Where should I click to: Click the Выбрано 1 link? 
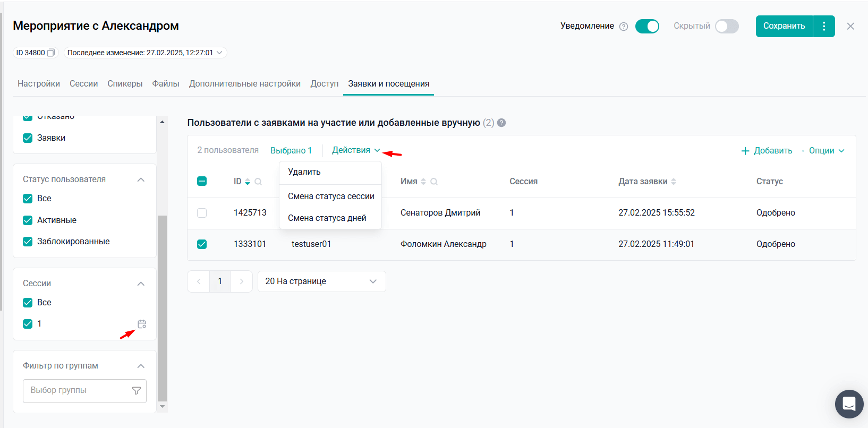[x=291, y=151]
